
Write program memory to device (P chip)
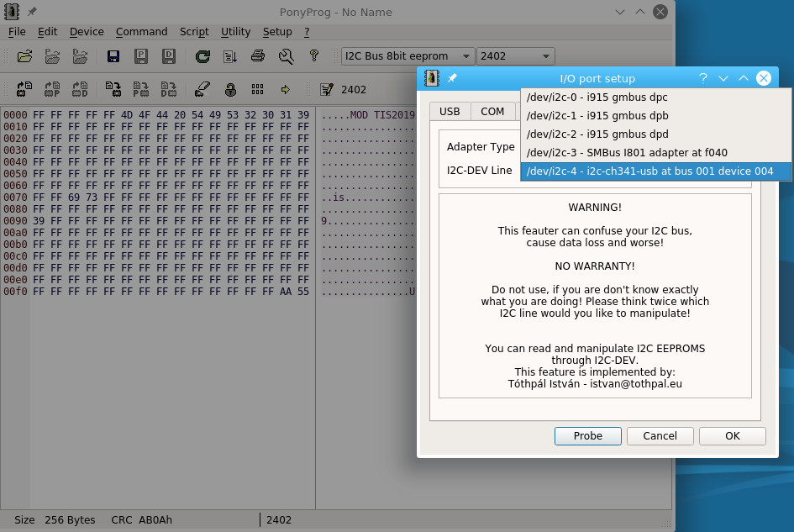coord(141,90)
